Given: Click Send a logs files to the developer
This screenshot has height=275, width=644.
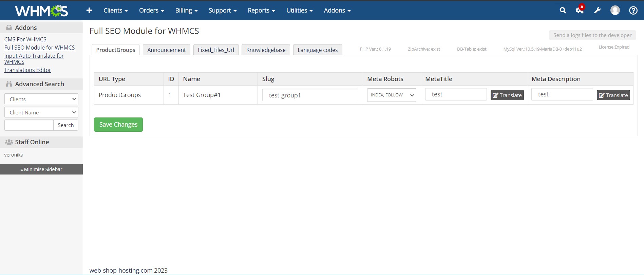Looking at the screenshot, I should point(592,35).
